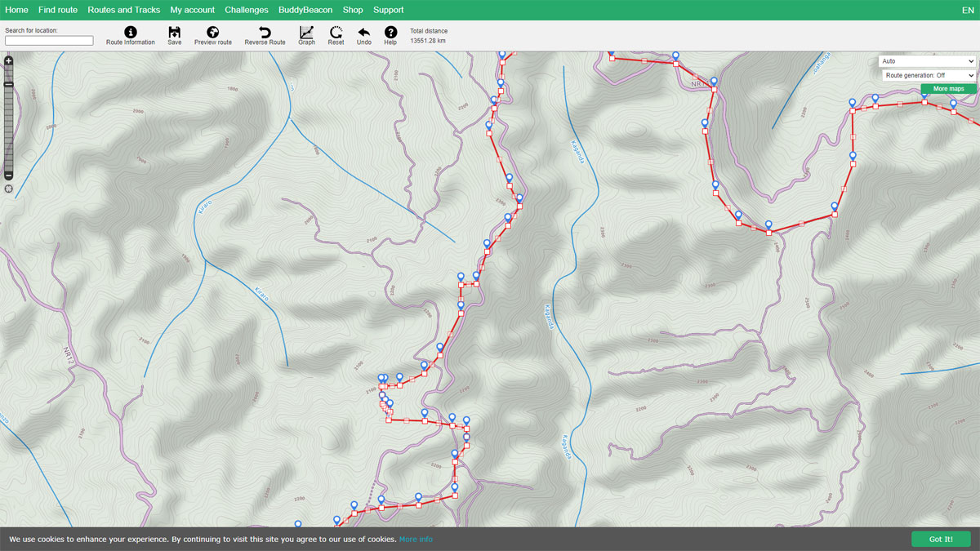Open the EN language selector
Viewport: 980px width, 551px height.
[x=968, y=10]
